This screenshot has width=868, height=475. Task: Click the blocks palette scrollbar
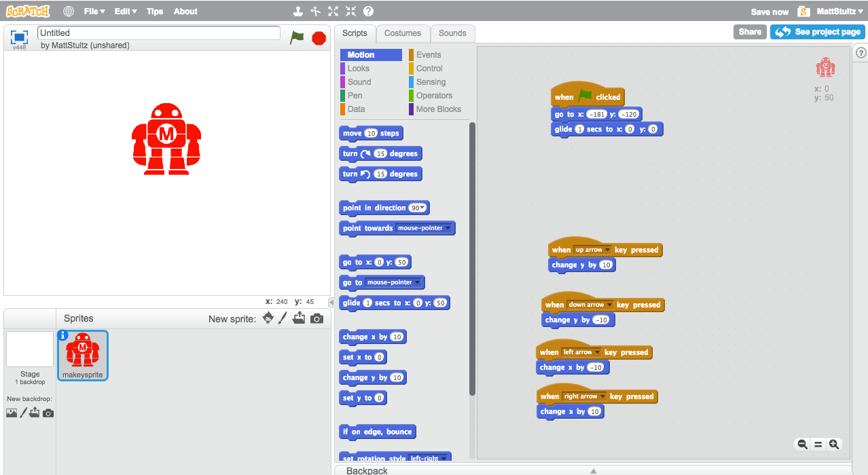pos(472,258)
